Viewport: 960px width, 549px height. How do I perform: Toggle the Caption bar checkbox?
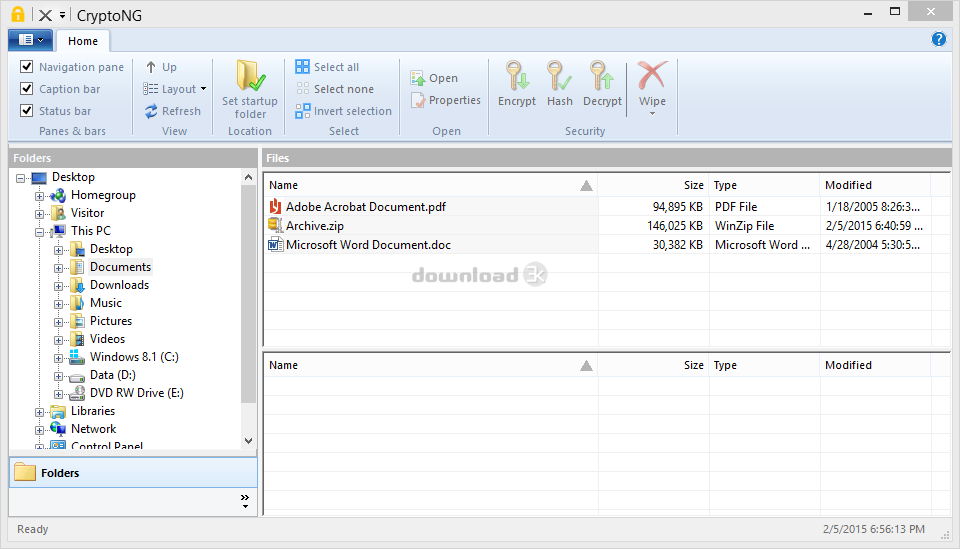[26, 88]
